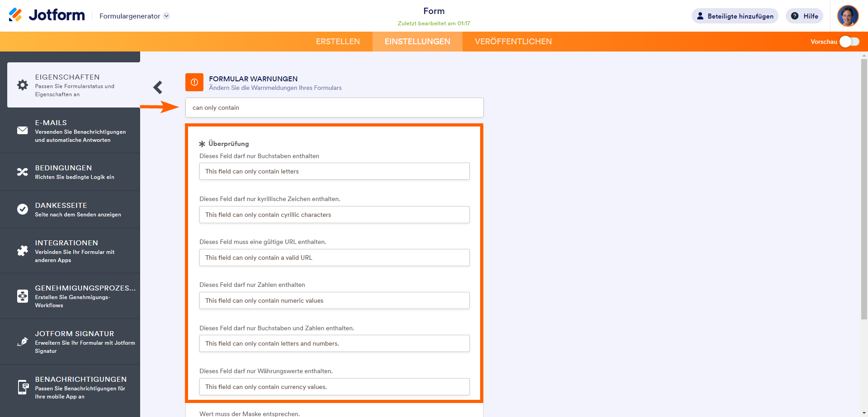Edit the numeric values warning field

coord(334,300)
